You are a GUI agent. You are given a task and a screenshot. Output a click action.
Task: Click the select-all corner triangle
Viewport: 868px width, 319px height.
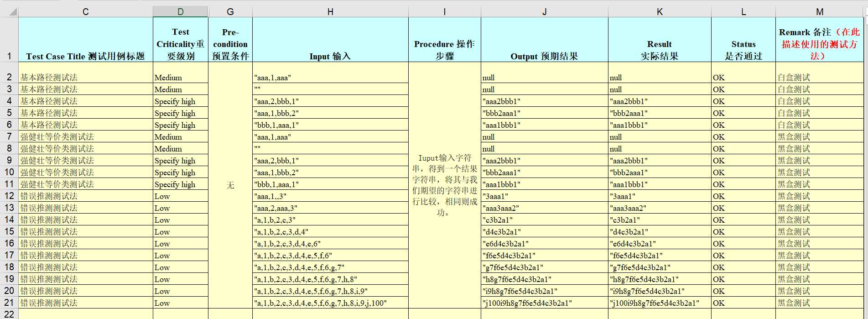(x=13, y=12)
